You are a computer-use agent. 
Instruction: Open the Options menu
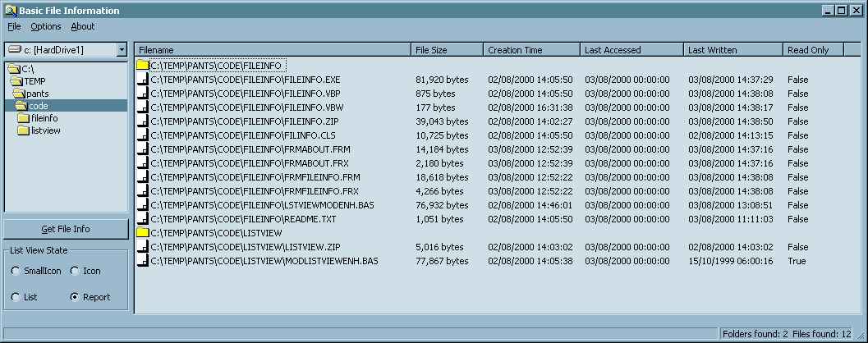pos(46,26)
